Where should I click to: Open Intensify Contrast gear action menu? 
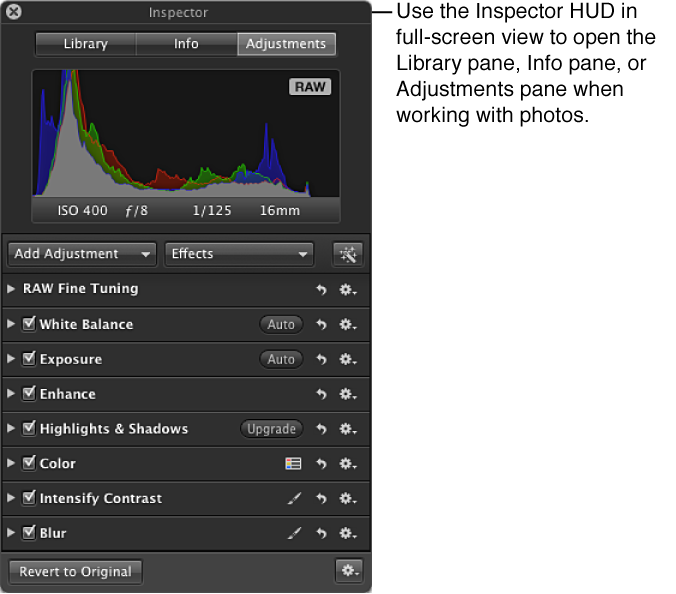(347, 499)
